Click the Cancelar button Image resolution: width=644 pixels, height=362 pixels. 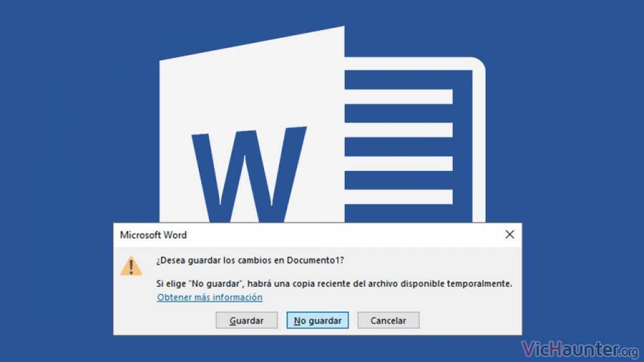[388, 320]
